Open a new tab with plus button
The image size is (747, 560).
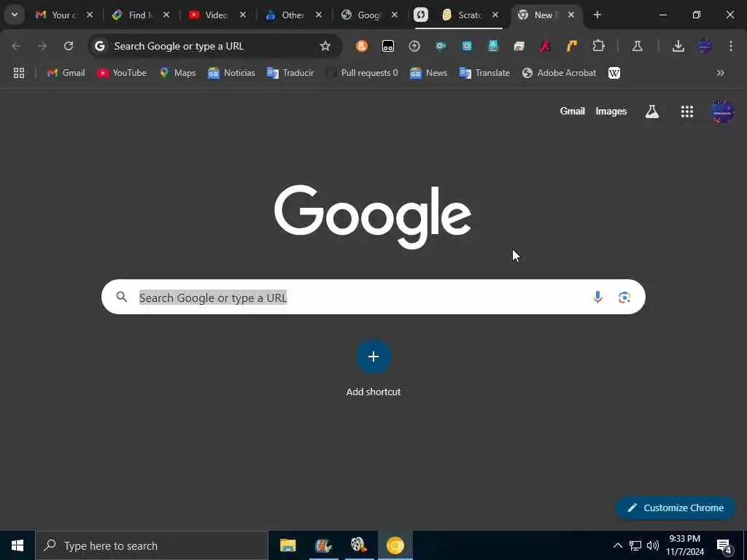point(597,15)
